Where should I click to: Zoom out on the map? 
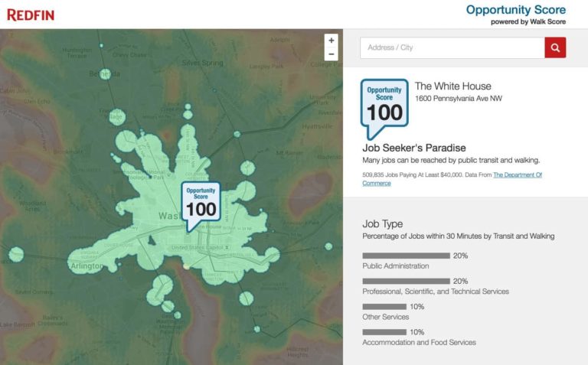pyautogui.click(x=331, y=54)
